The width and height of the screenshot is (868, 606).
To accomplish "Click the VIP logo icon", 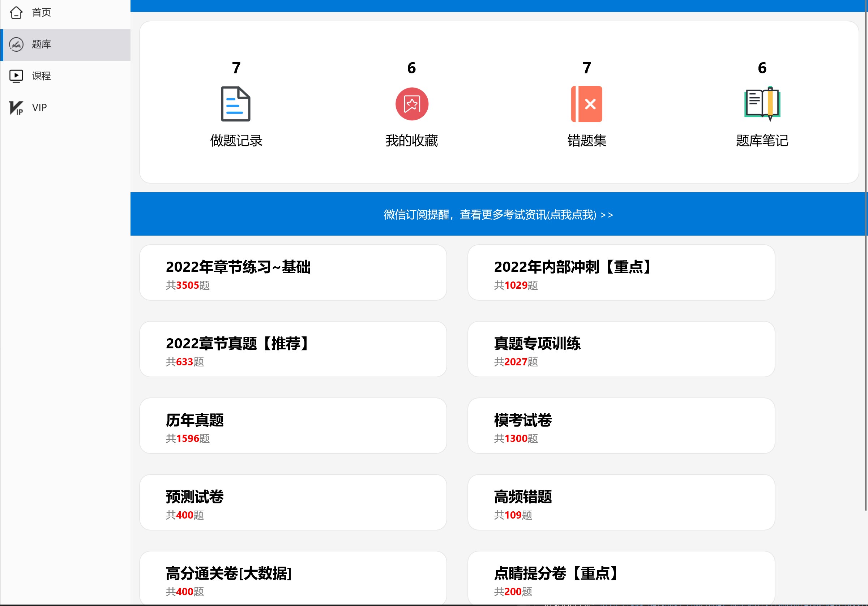I will coord(16,108).
